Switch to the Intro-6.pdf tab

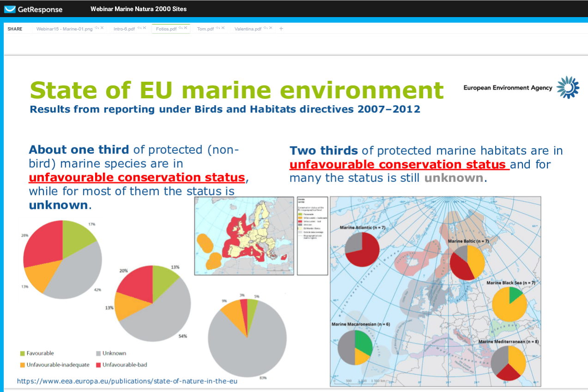point(124,28)
